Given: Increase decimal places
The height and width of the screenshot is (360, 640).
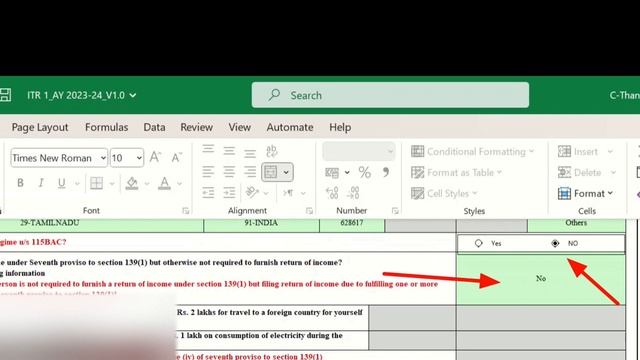Looking at the screenshot, I should pyautogui.click(x=332, y=193).
